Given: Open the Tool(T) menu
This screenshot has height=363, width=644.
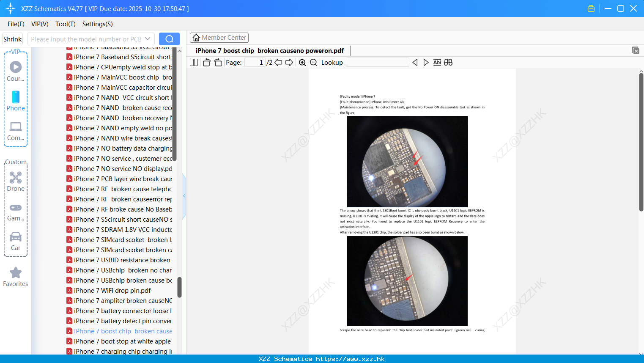Looking at the screenshot, I should tap(66, 24).
